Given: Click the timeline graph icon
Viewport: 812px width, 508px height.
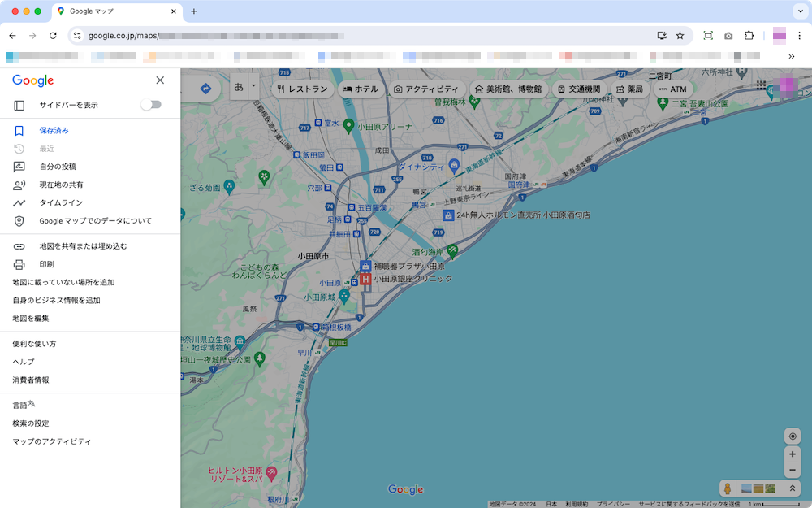Looking at the screenshot, I should click(19, 203).
